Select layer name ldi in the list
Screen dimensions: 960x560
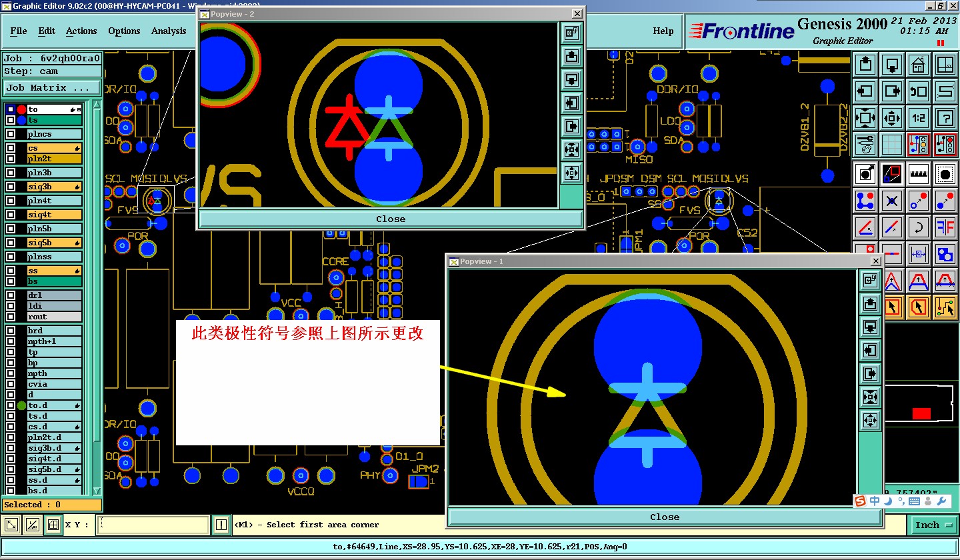(x=54, y=305)
